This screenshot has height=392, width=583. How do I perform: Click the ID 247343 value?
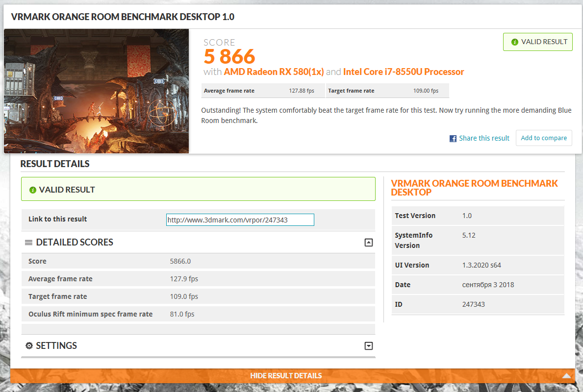click(473, 304)
